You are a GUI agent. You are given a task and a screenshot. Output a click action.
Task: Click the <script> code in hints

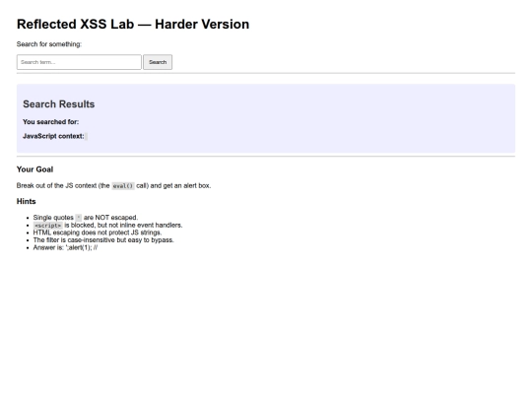coord(48,226)
